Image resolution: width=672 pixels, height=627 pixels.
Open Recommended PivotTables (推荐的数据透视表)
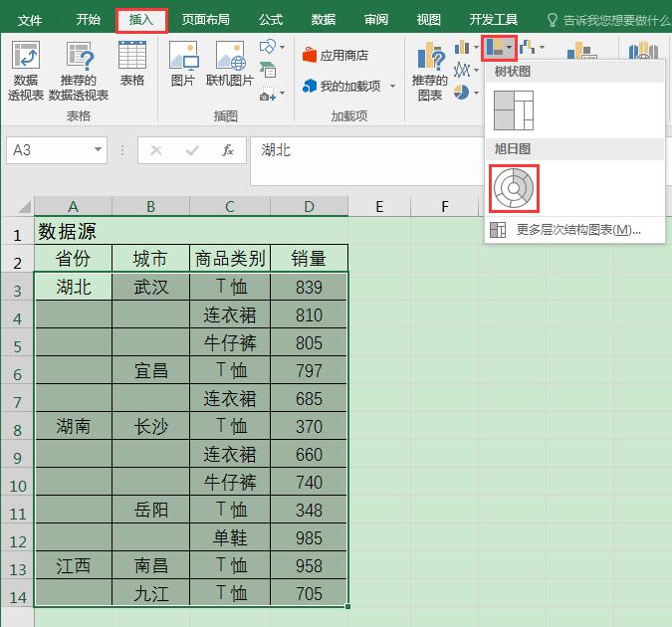click(79, 71)
